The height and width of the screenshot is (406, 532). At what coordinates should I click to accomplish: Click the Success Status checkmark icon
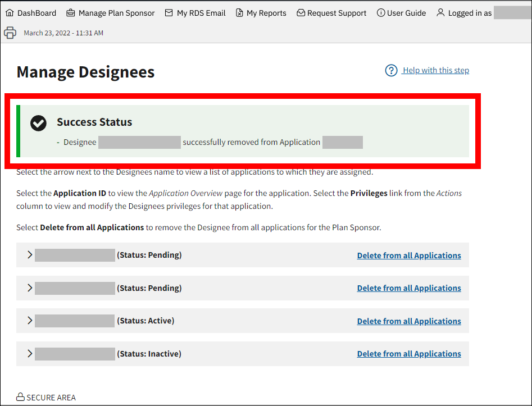[38, 123]
